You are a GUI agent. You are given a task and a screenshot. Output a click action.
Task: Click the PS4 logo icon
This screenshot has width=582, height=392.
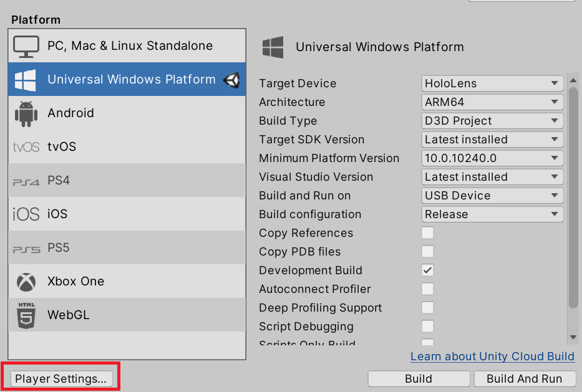click(26, 182)
